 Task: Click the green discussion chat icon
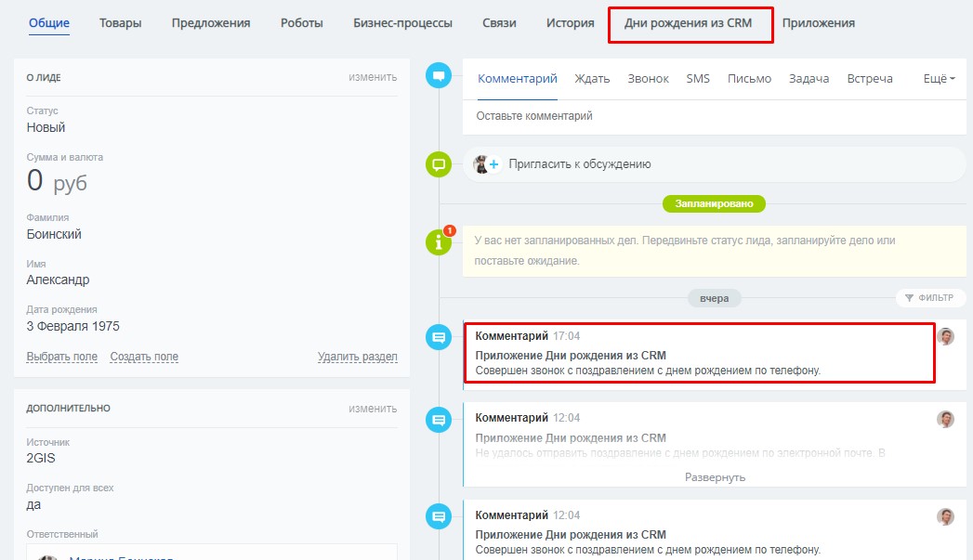438,164
